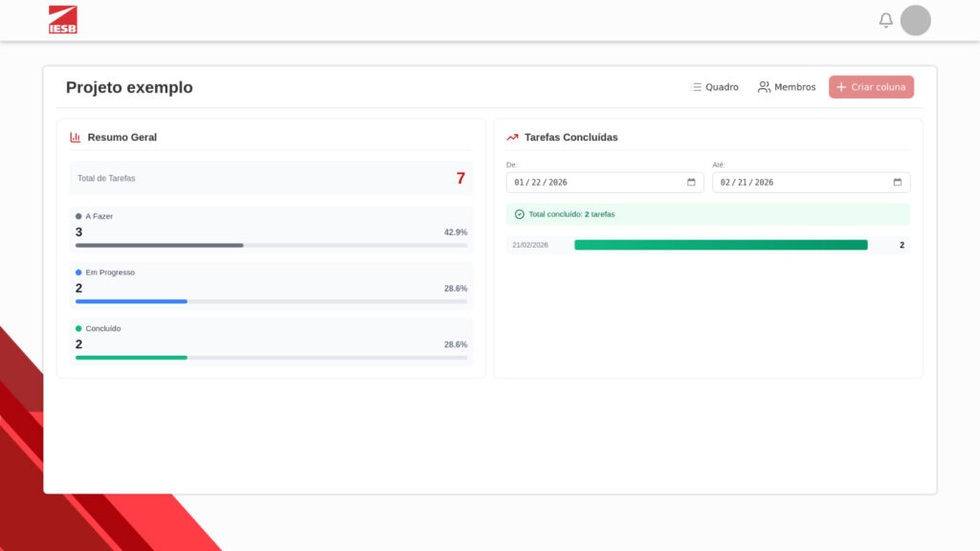Image resolution: width=980 pixels, height=551 pixels.
Task: Click the plus icon in Criar coluna
Action: pos(841,87)
